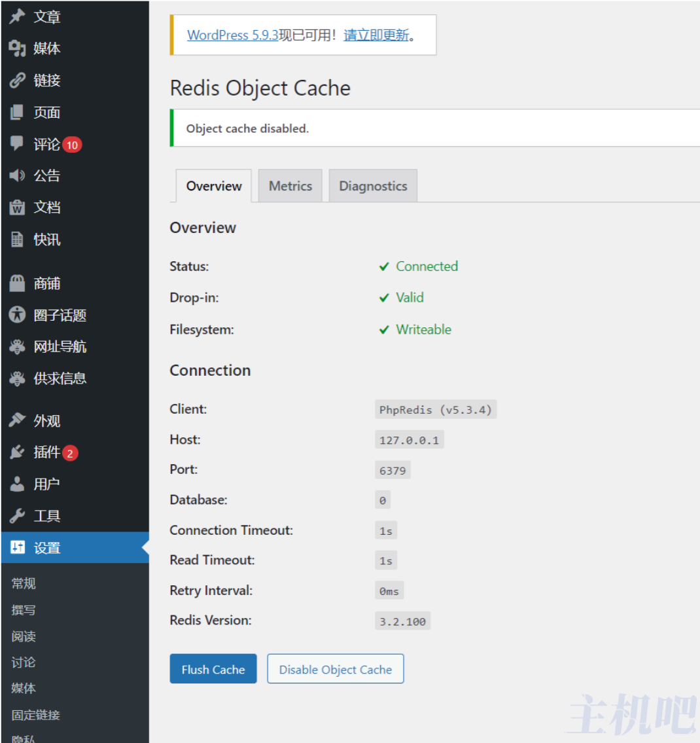This screenshot has width=700, height=743.
Task: Click the comment bubble icon beside 评论
Action: coord(17,143)
